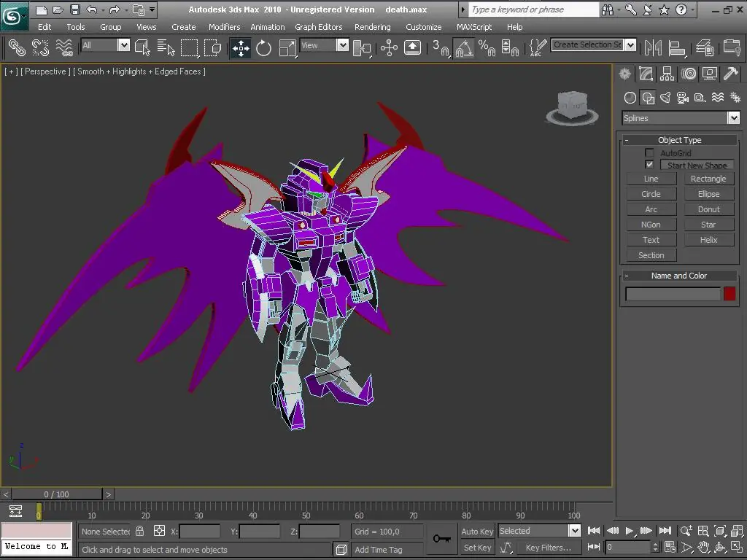747x560 pixels.
Task: Select the Cameras category icon
Action: pyautogui.click(x=683, y=98)
